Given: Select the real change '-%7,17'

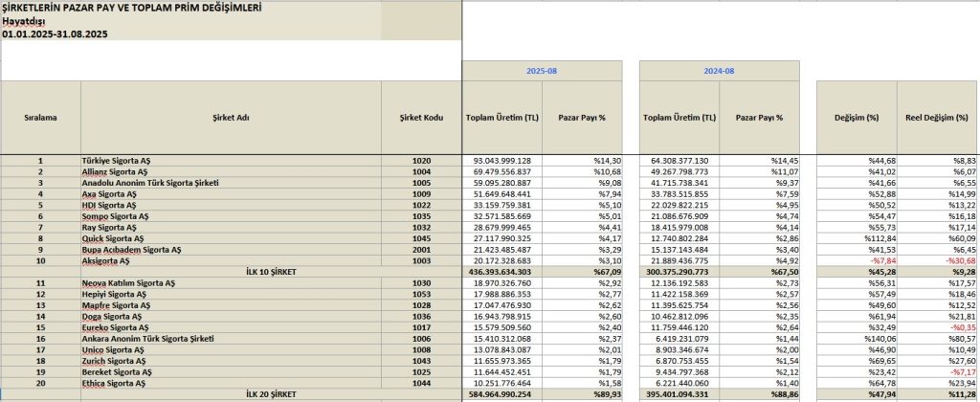Looking at the screenshot, I should [x=937, y=372].
